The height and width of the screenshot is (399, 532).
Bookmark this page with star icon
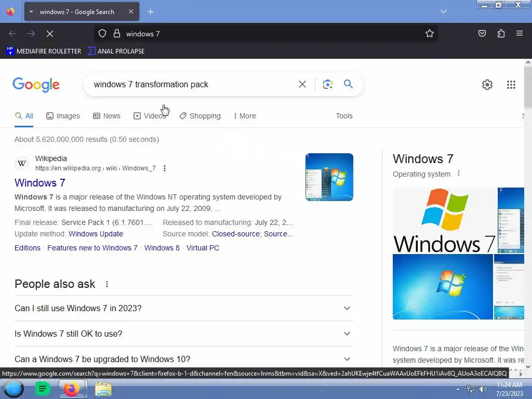430,33
